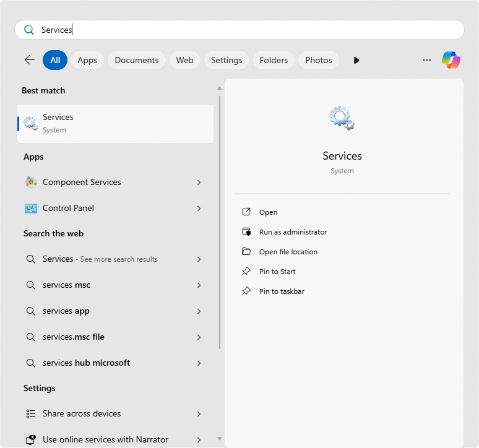479x448 pixels.
Task: Expand the services.msc file suggestion chevron
Action: pos(199,337)
